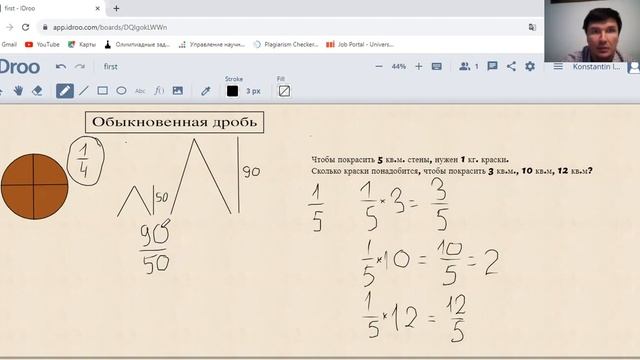Click the black Stroke color swatch
This screenshot has width=640, height=360.
[232, 91]
